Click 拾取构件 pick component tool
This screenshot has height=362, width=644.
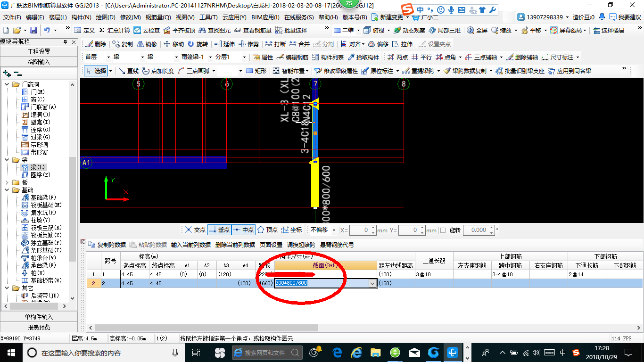[363, 57]
